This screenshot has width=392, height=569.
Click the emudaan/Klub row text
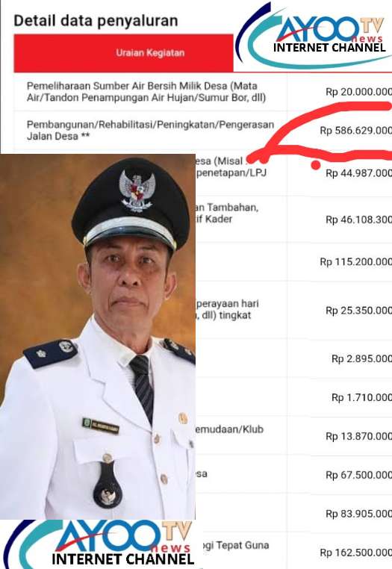(229, 429)
